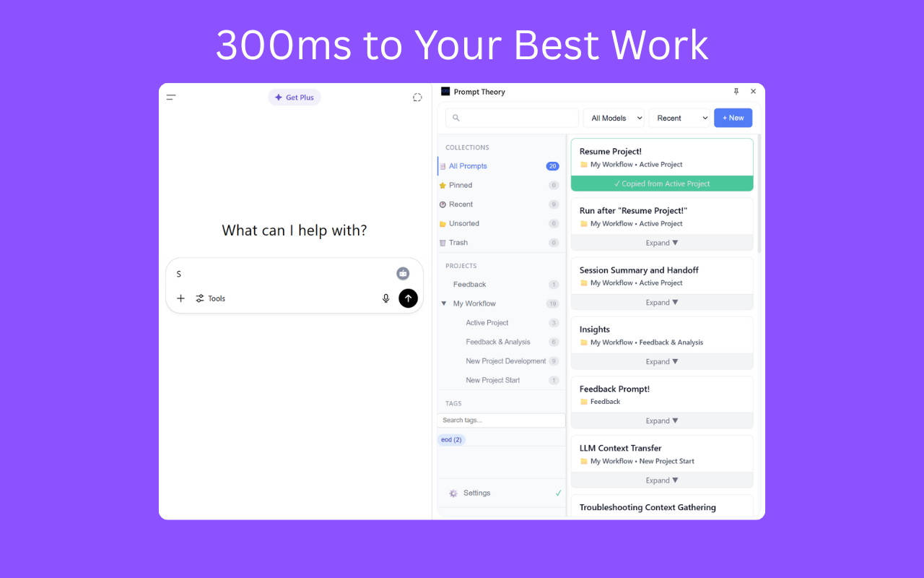Select the All Prompts collection

pos(468,165)
